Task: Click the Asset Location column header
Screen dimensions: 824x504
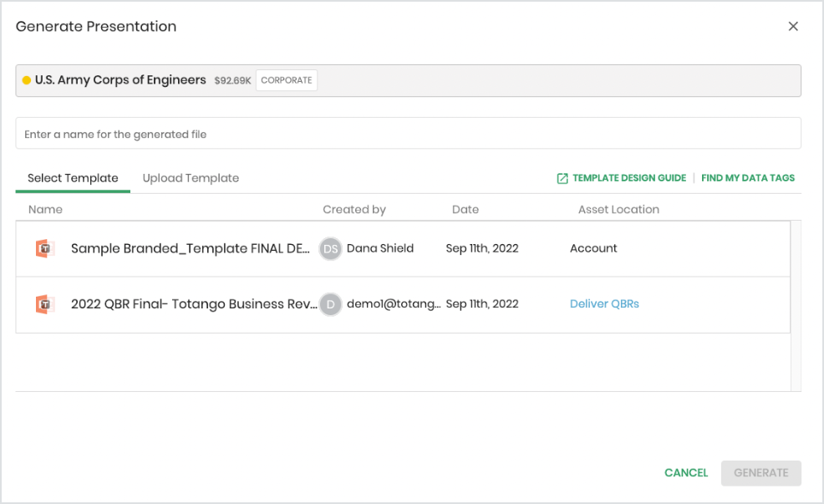Action: [x=618, y=209]
